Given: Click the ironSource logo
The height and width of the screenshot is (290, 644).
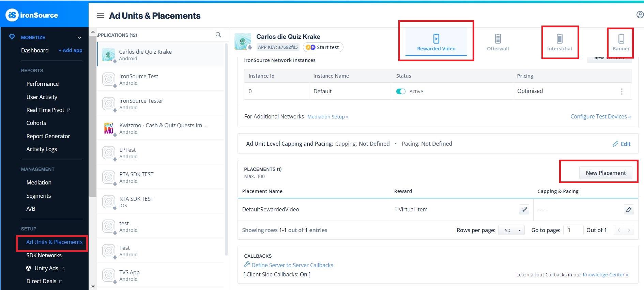Looking at the screenshot, I should (x=32, y=15).
